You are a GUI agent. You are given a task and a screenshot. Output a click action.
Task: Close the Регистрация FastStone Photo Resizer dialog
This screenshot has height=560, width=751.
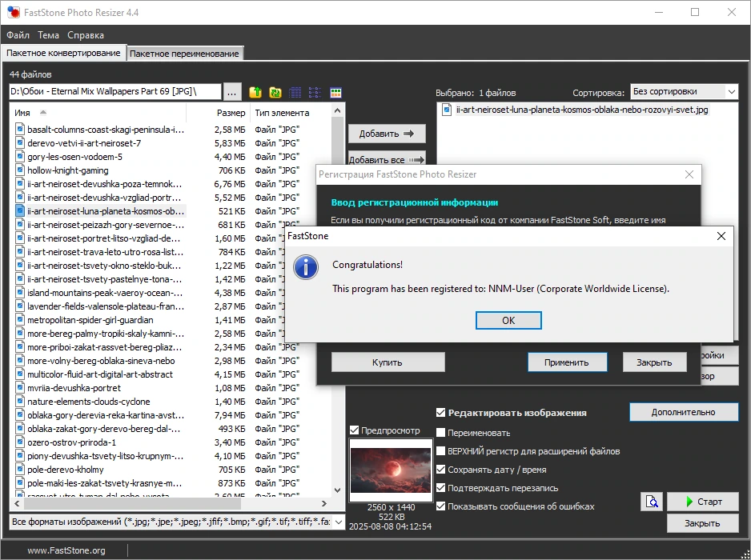(689, 174)
